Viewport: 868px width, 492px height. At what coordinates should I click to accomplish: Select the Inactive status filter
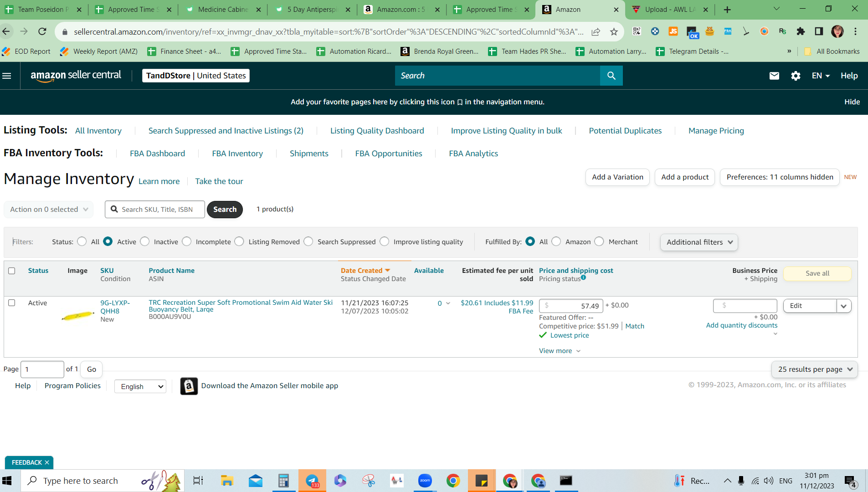(145, 241)
